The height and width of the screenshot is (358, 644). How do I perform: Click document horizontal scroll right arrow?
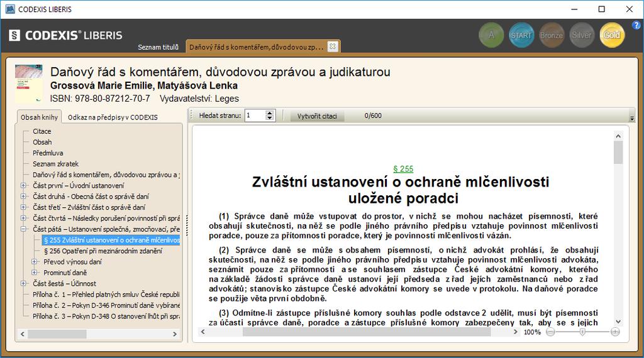(516, 332)
